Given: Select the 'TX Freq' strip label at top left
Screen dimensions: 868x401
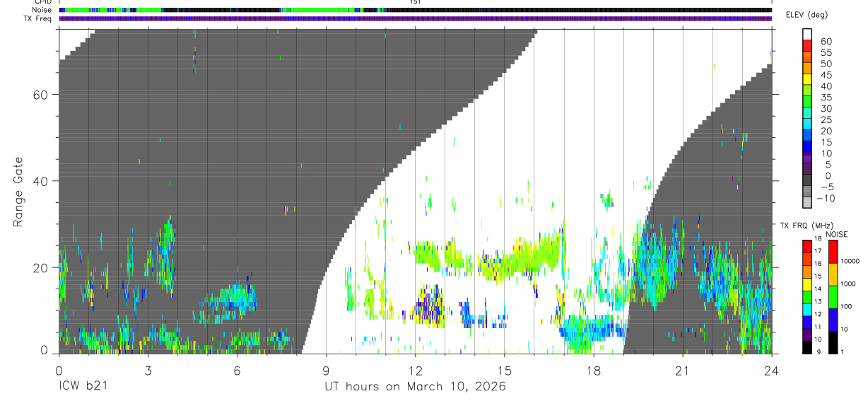Looking at the screenshot, I should coord(37,18).
